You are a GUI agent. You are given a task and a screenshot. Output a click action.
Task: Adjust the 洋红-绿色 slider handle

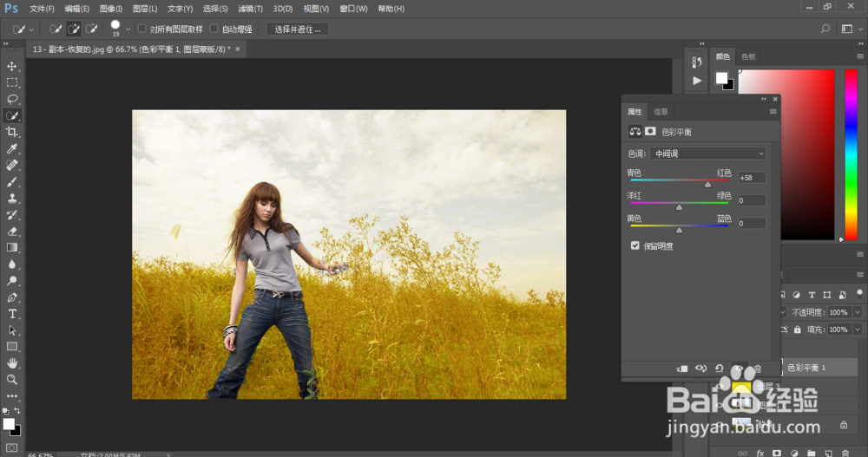click(x=680, y=207)
